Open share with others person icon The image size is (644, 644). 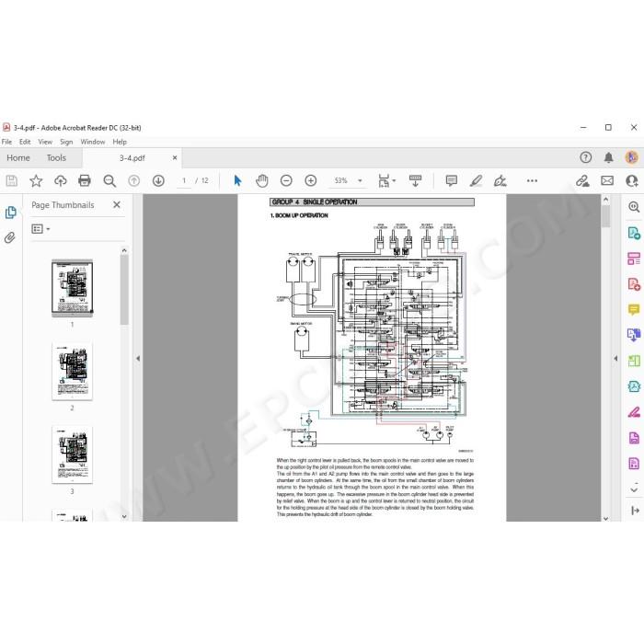pos(632,180)
